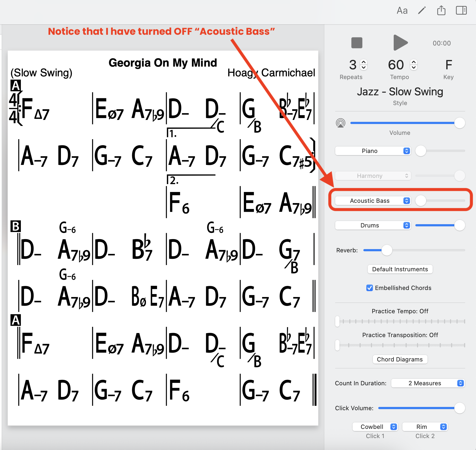Select the pencil edit icon
The width and height of the screenshot is (476, 450).
click(422, 11)
